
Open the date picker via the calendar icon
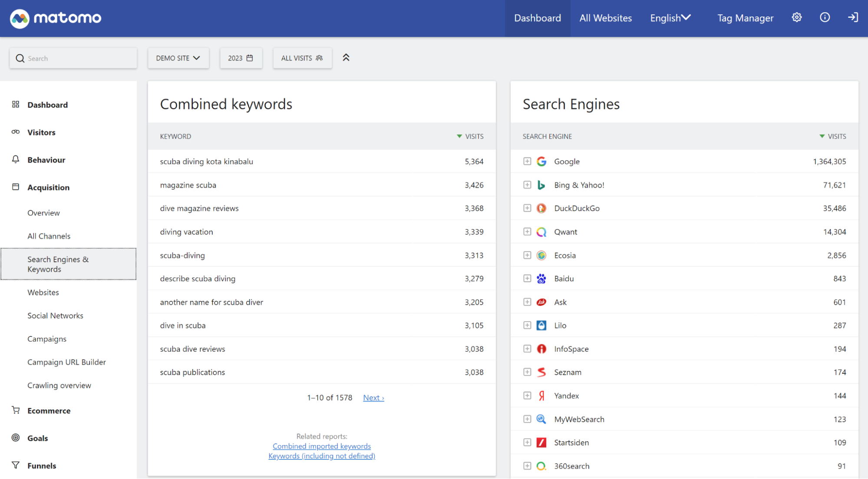click(249, 57)
